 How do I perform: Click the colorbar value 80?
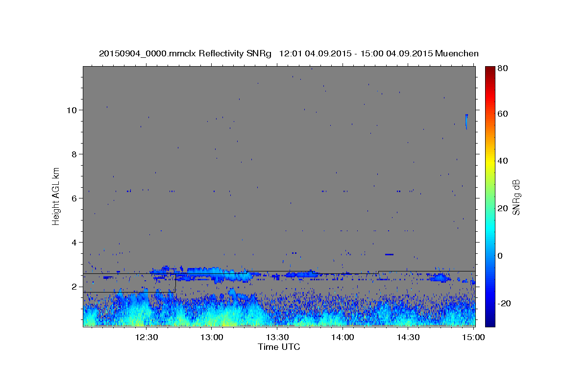pos(503,69)
